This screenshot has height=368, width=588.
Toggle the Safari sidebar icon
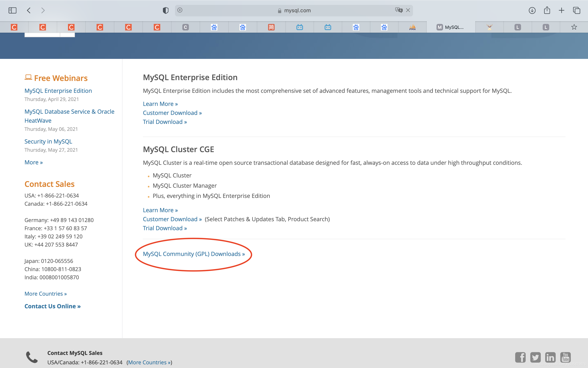(x=12, y=10)
